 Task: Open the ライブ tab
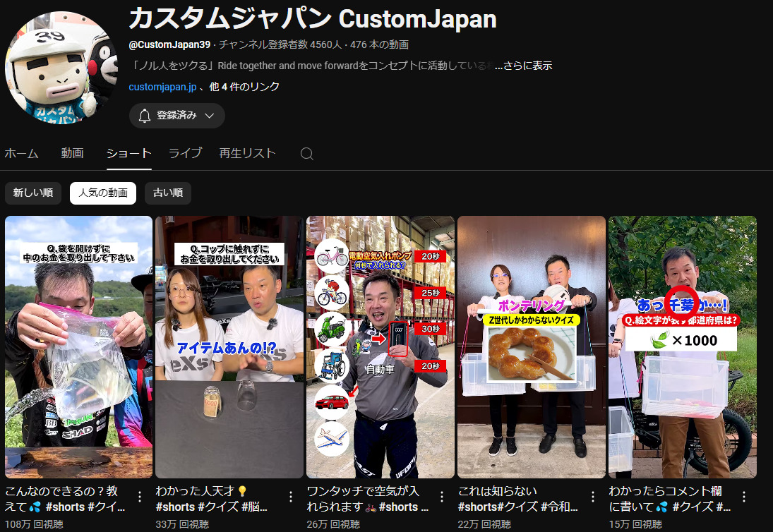click(185, 153)
